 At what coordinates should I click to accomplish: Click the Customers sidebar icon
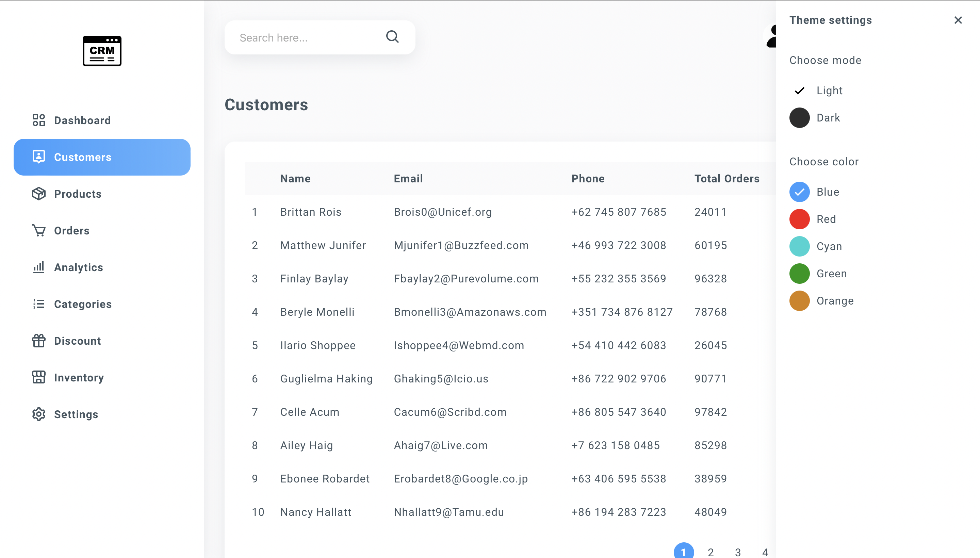(x=38, y=157)
